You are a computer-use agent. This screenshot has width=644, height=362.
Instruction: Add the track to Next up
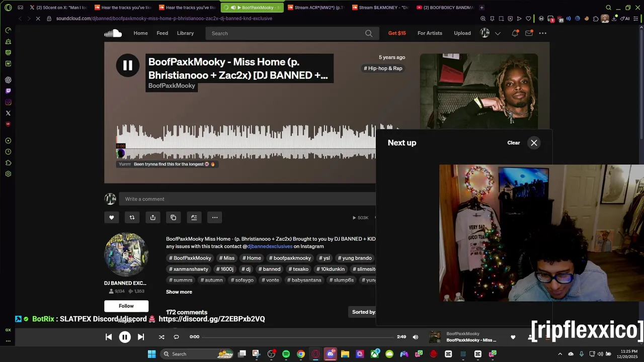click(194, 218)
